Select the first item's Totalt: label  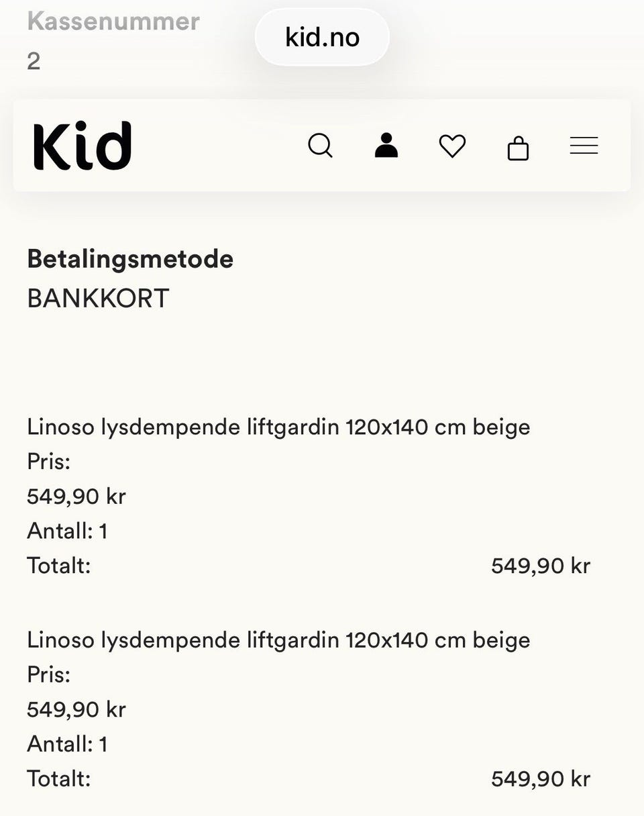click(x=58, y=566)
